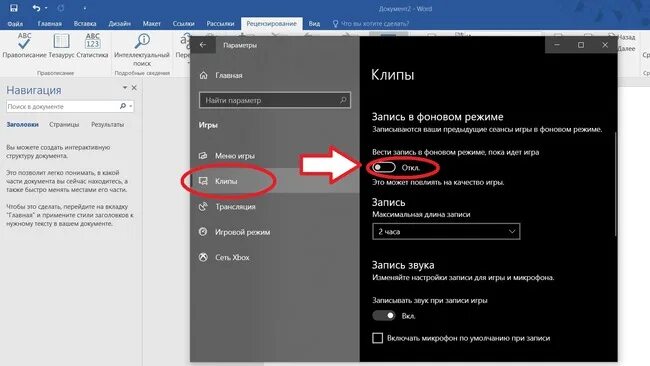This screenshot has height=366, width=650.
Task: Select the Заголовки tab in Navigation
Action: click(22, 124)
